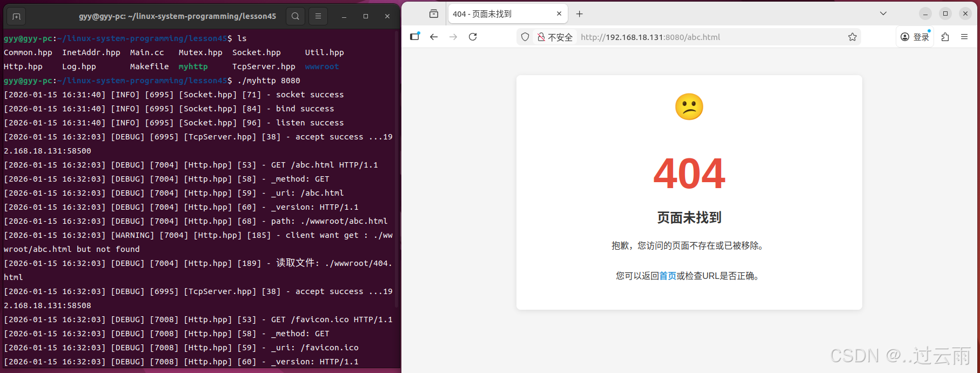Go forward with the browser forward arrow
The height and width of the screenshot is (373, 980).
click(x=453, y=37)
